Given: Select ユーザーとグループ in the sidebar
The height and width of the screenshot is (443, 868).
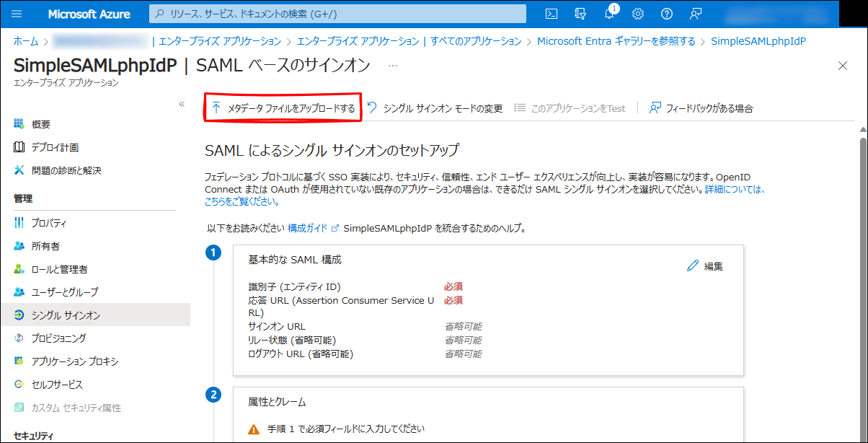Looking at the screenshot, I should [64, 292].
